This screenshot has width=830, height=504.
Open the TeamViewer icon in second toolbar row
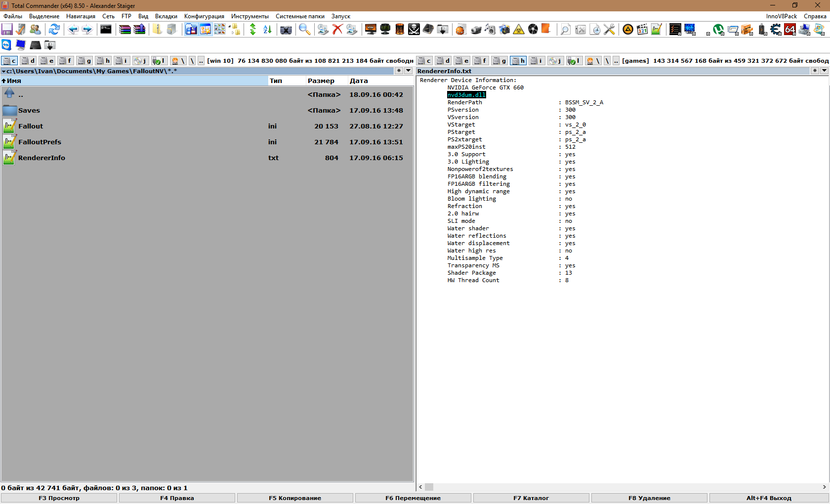pos(6,45)
